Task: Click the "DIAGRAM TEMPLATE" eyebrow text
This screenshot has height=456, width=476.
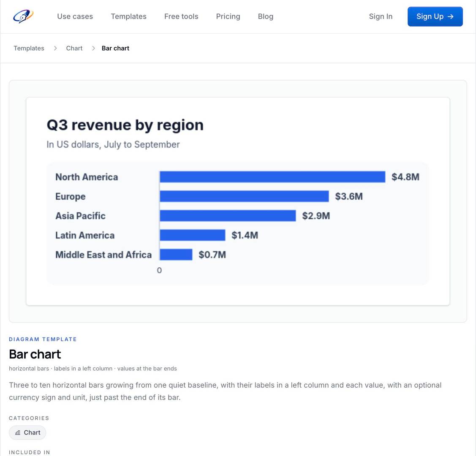Action: (43, 339)
